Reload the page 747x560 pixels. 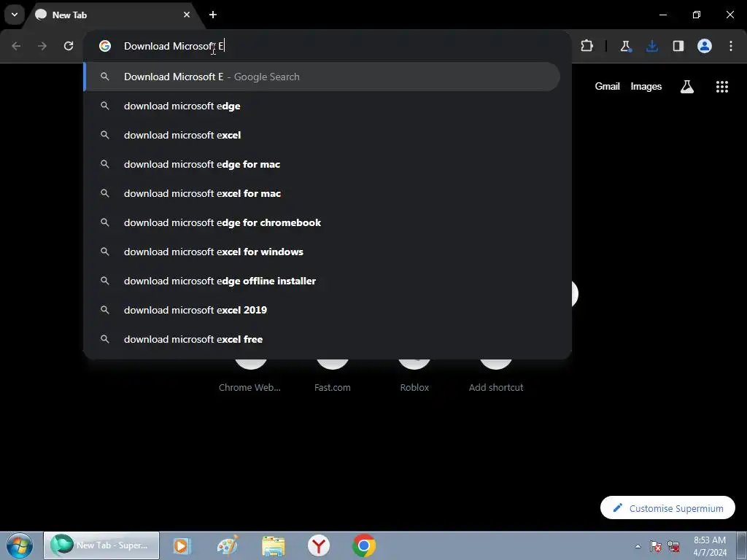pos(69,46)
